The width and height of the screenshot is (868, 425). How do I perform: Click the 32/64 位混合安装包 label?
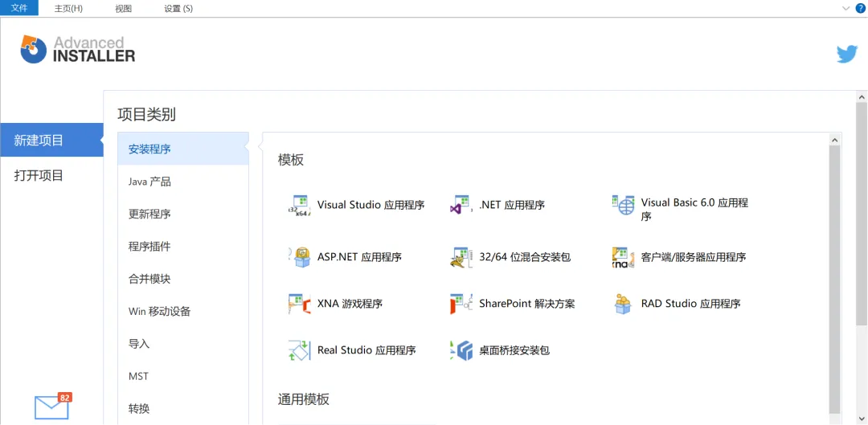point(525,257)
